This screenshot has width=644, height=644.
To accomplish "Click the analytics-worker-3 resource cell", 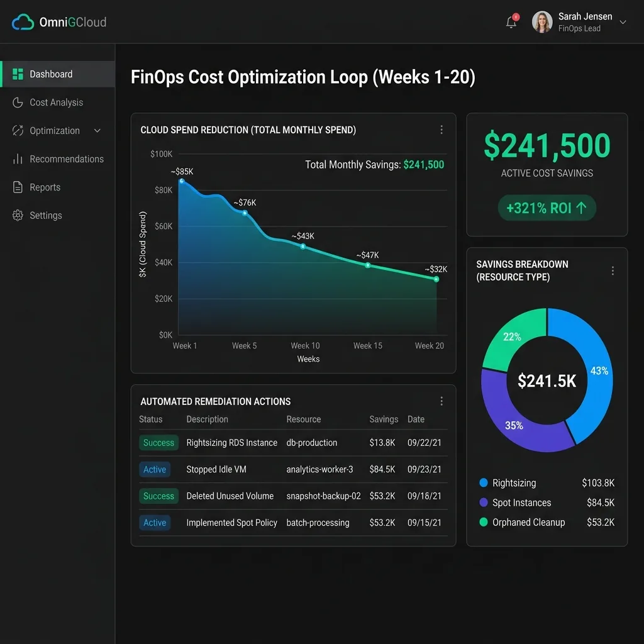I will click(x=319, y=469).
